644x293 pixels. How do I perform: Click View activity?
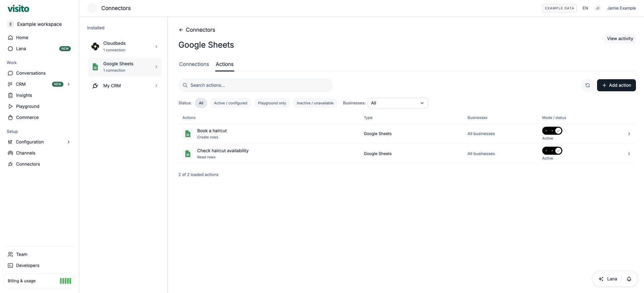coord(620,39)
